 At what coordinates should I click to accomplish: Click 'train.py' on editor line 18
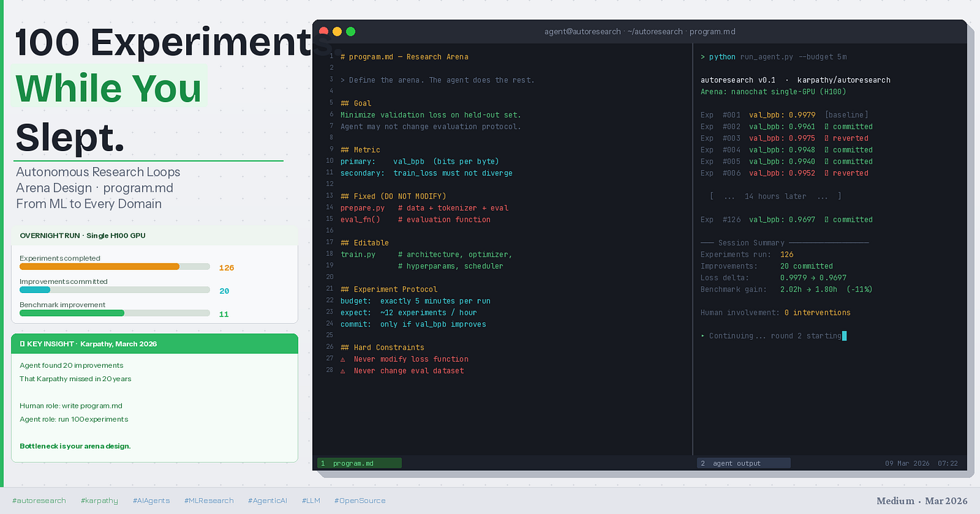coord(358,255)
